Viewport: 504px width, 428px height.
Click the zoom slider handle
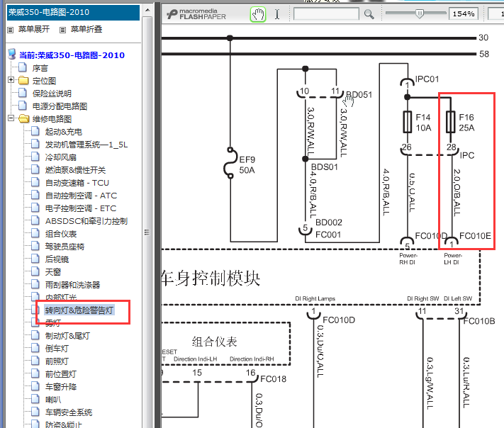click(x=419, y=13)
